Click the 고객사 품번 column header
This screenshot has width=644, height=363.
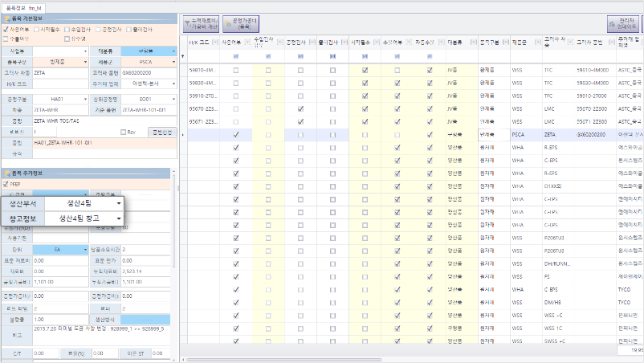tap(589, 42)
